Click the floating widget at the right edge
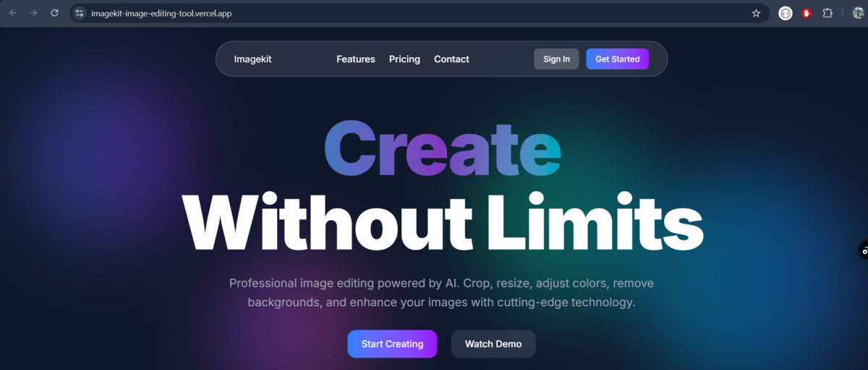 (863, 251)
